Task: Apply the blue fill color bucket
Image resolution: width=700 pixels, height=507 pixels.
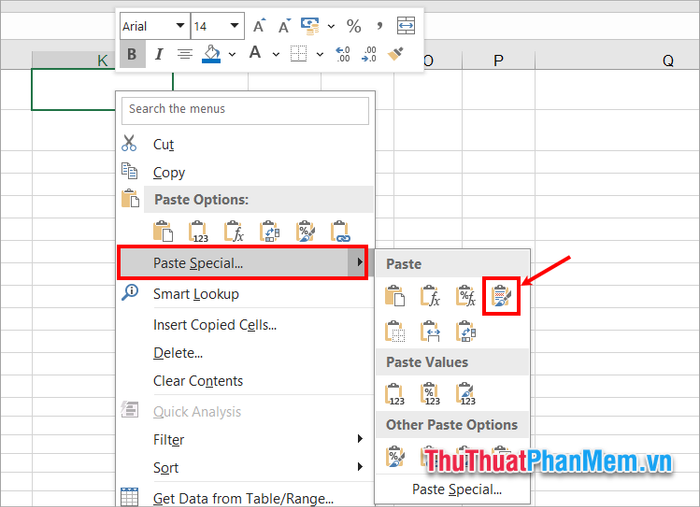Action: (x=211, y=54)
